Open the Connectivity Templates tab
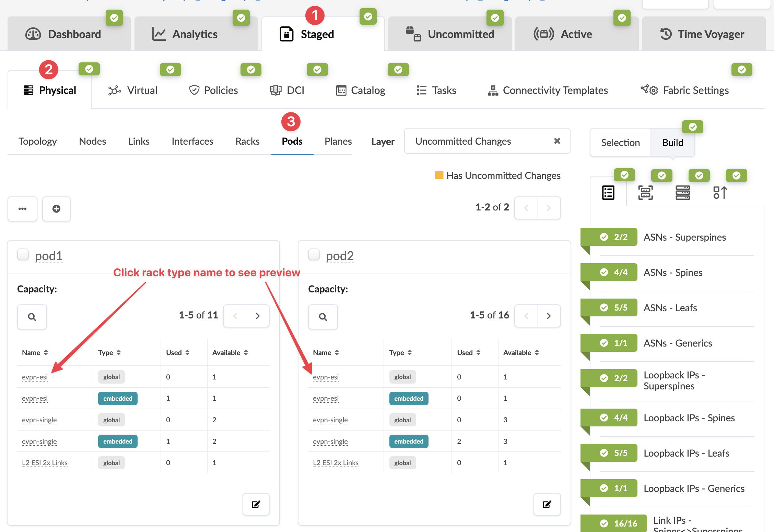774x532 pixels. click(548, 90)
